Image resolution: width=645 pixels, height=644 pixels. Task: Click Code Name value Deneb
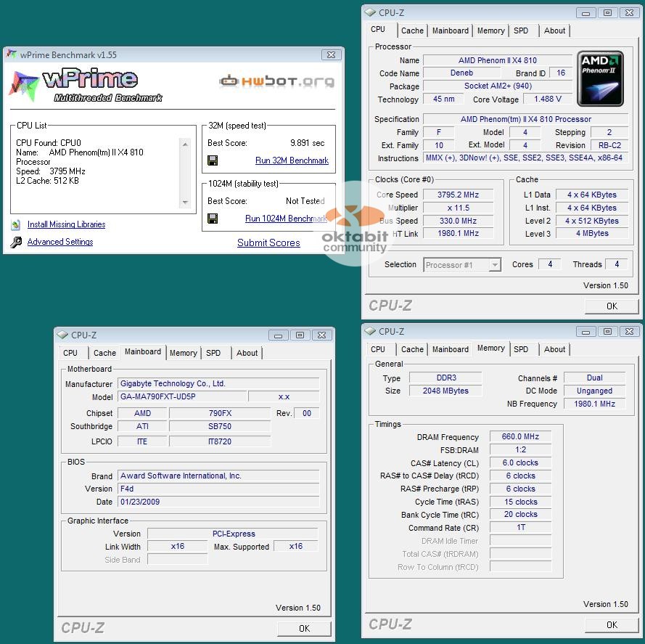(x=461, y=73)
